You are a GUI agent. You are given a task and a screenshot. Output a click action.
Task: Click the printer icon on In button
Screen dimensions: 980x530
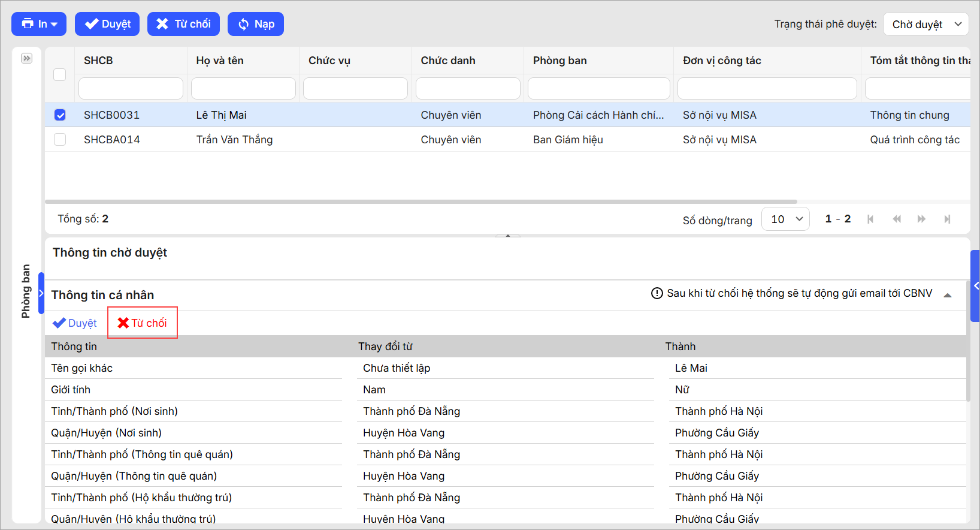(x=28, y=24)
